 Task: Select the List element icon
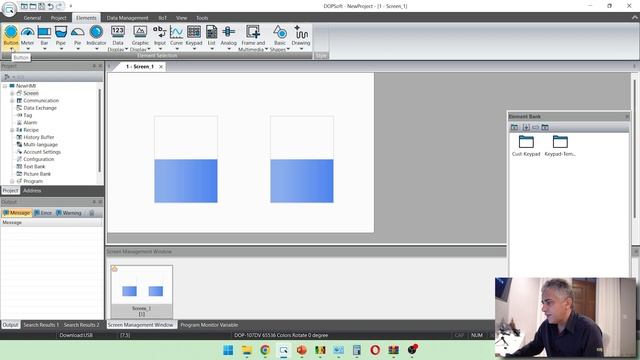coord(211,31)
